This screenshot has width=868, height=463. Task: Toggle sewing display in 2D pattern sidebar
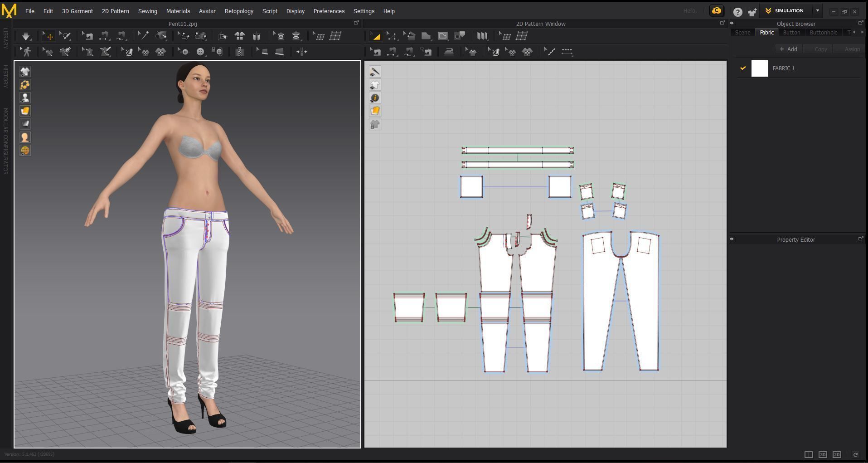tap(375, 72)
